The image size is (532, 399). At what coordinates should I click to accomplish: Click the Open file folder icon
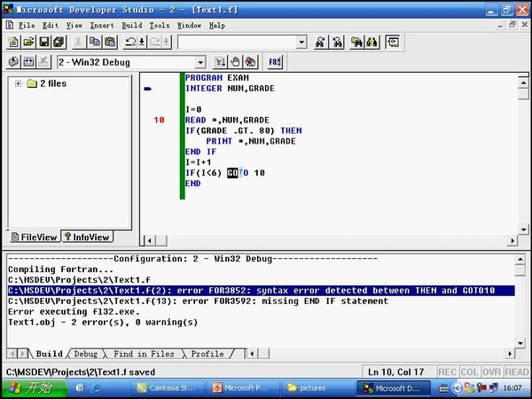[x=29, y=42]
